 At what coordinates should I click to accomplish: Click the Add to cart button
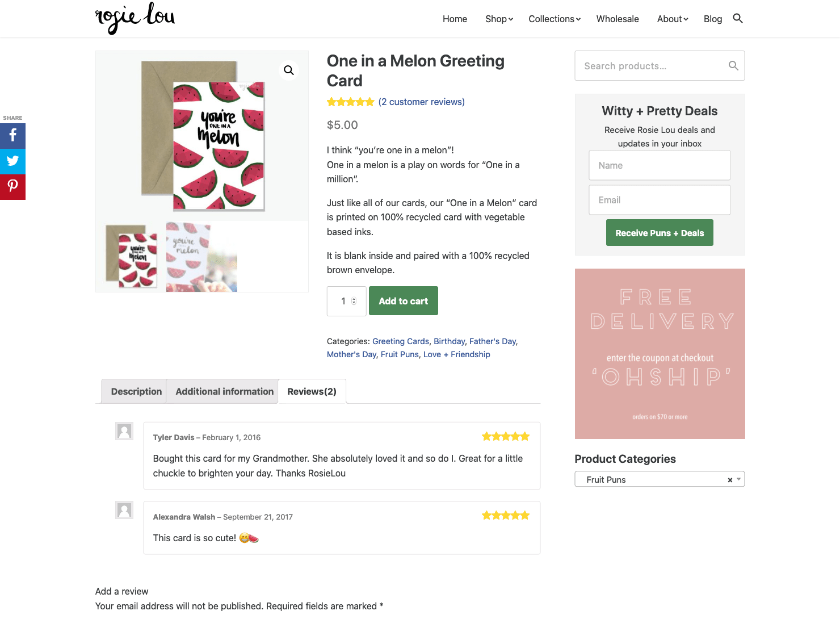(x=403, y=300)
